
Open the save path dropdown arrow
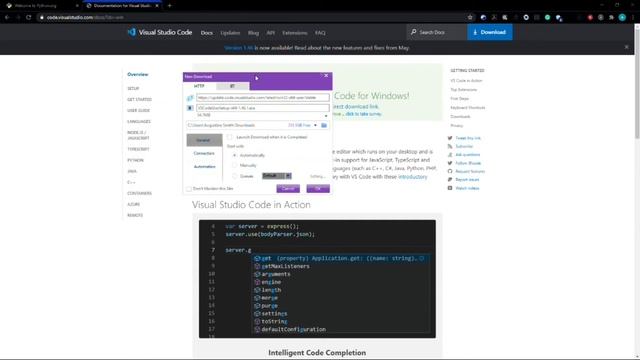coord(315,125)
